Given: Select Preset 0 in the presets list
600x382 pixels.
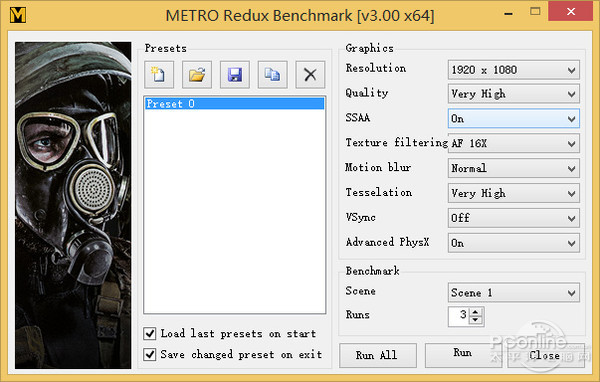Looking at the screenshot, I should click(x=235, y=104).
